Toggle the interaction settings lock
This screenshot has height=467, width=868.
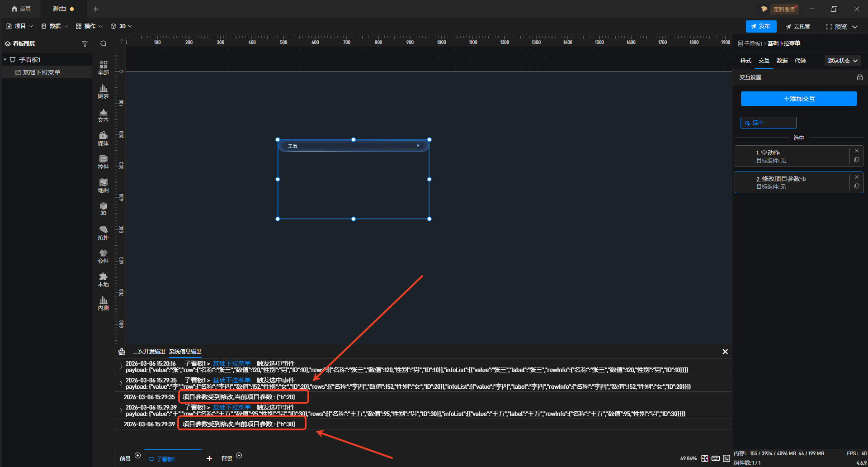[859, 77]
